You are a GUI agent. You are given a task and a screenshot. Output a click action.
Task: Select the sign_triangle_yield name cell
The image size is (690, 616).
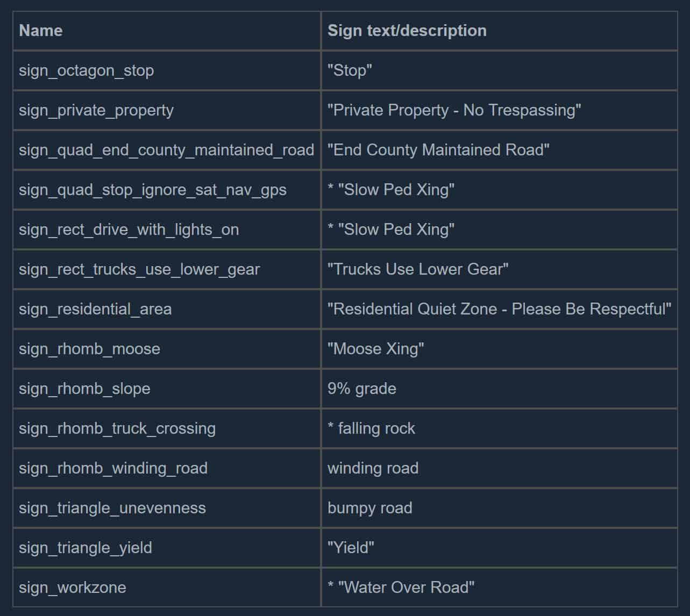pyautogui.click(x=86, y=548)
